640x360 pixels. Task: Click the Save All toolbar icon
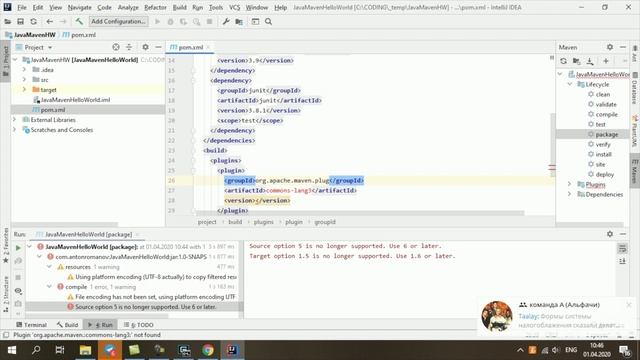coord(20,22)
